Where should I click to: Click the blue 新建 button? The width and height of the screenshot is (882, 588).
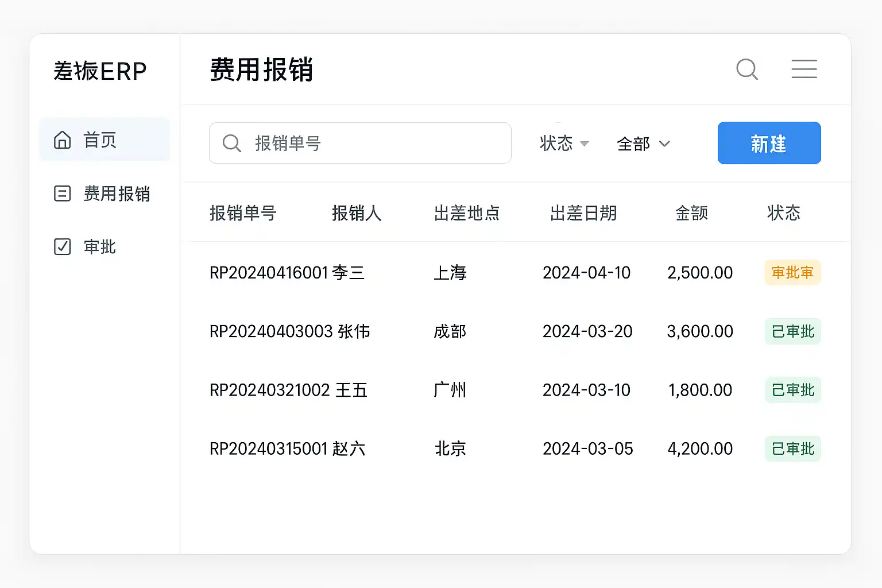769,143
